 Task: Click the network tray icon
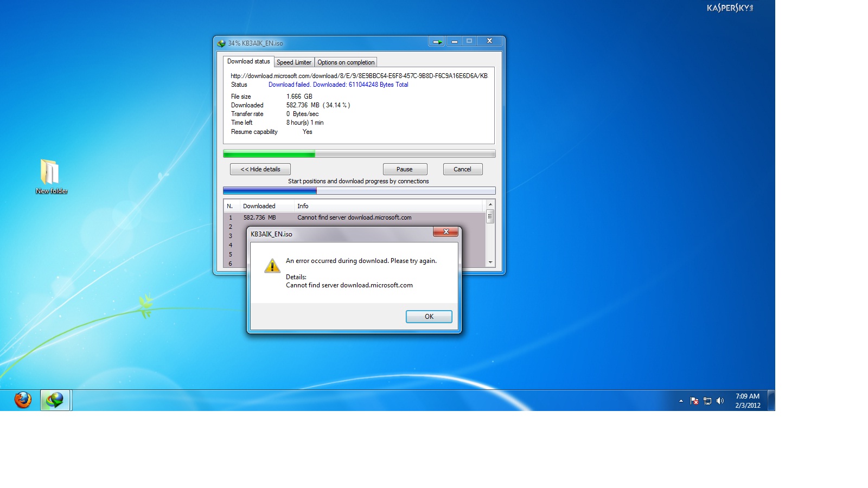(707, 401)
